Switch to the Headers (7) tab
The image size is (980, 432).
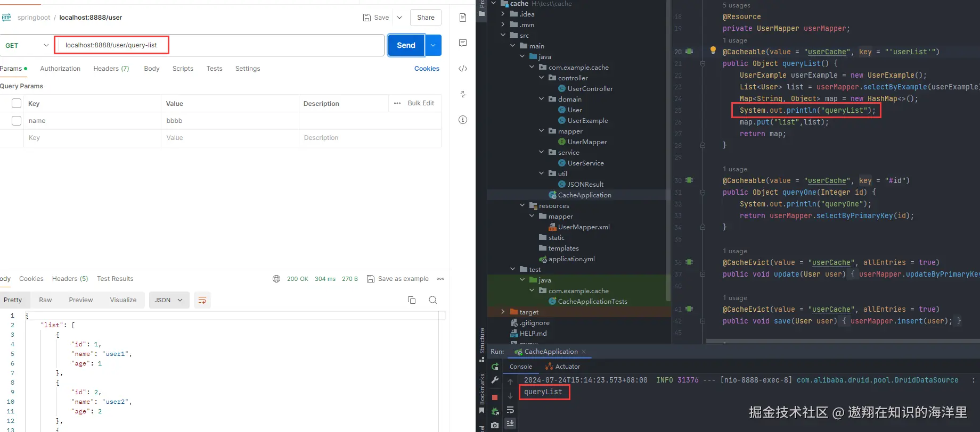pos(111,69)
